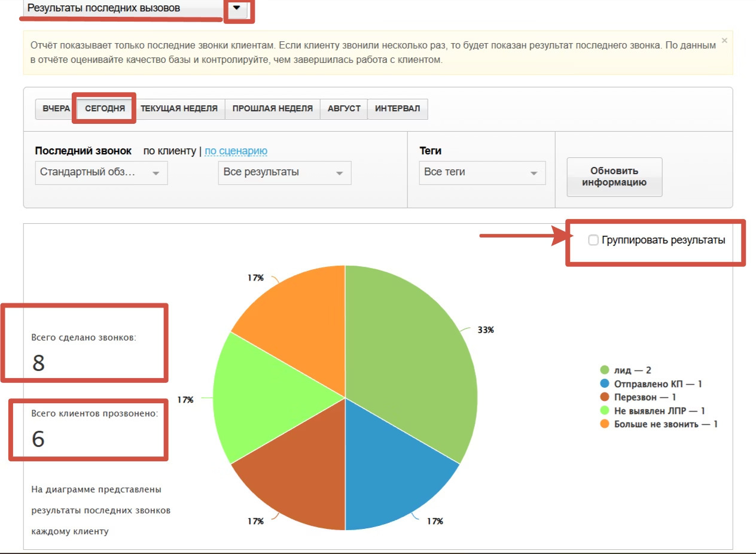
Task: Open the report type dropdown arrow
Action: (238, 8)
